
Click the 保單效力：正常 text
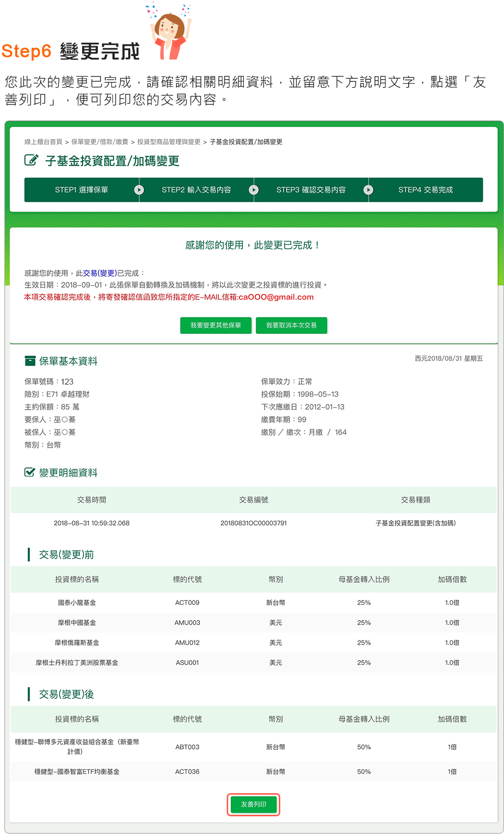[287, 382]
